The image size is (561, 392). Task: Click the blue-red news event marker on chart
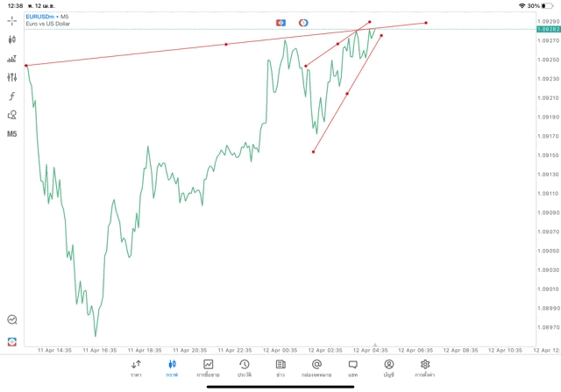tap(280, 21)
